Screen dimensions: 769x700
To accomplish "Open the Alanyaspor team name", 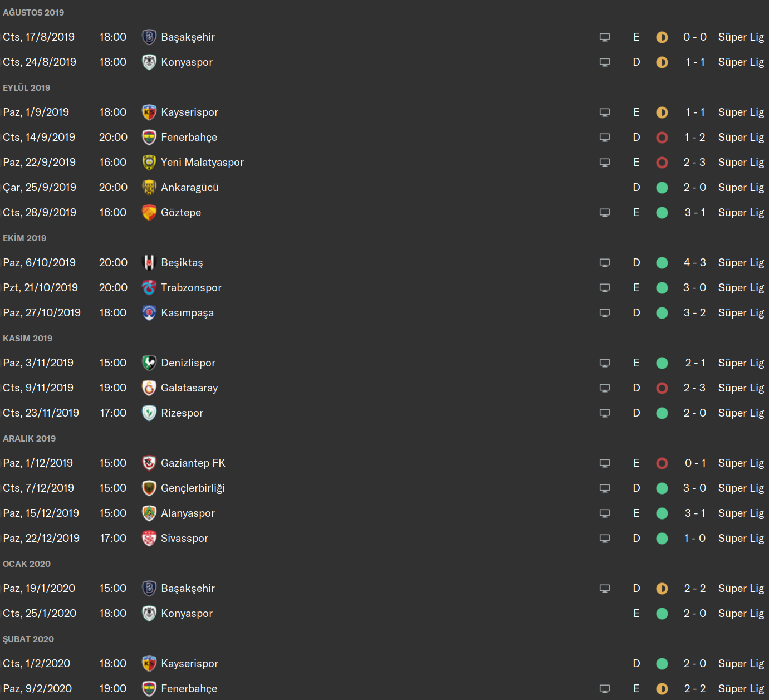I will (188, 513).
